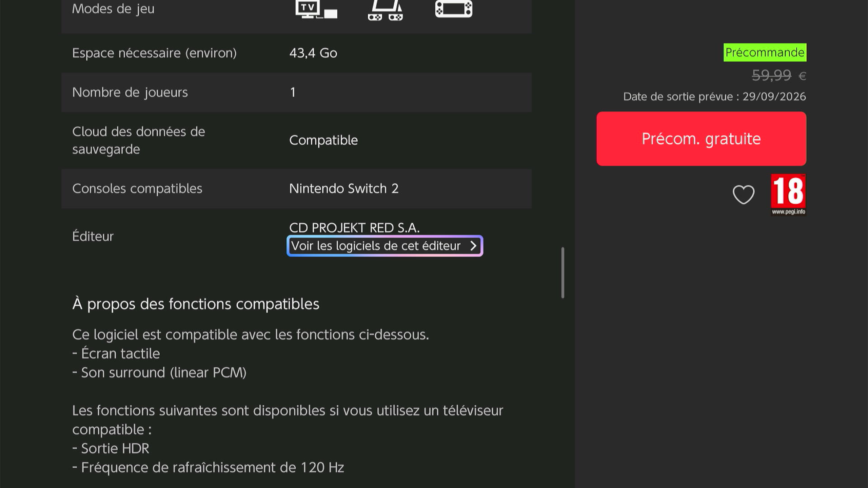The height and width of the screenshot is (488, 868).
Task: Click the Son surround (linear PCM) line
Action: coord(159,372)
